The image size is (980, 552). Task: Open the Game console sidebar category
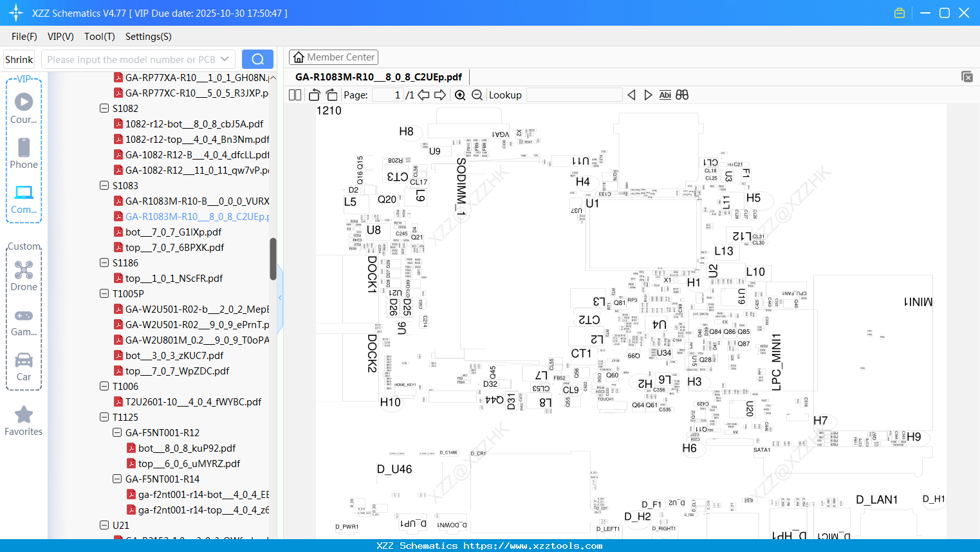coord(24,322)
